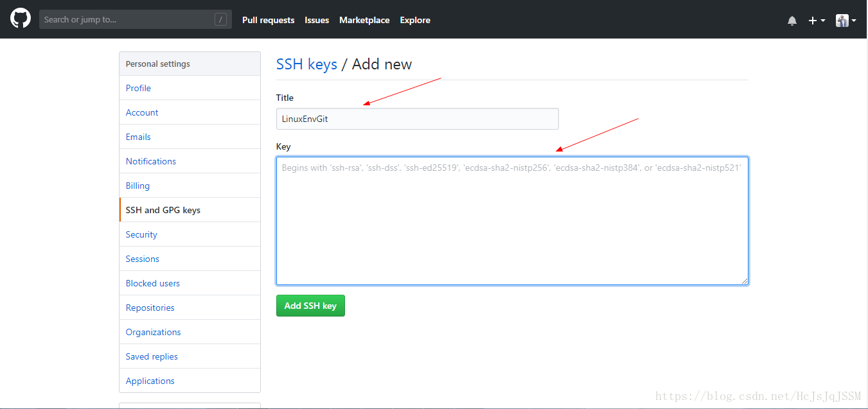Click the SSH keys breadcrumb link
Image resolution: width=868 pixels, height=409 pixels.
coord(306,64)
